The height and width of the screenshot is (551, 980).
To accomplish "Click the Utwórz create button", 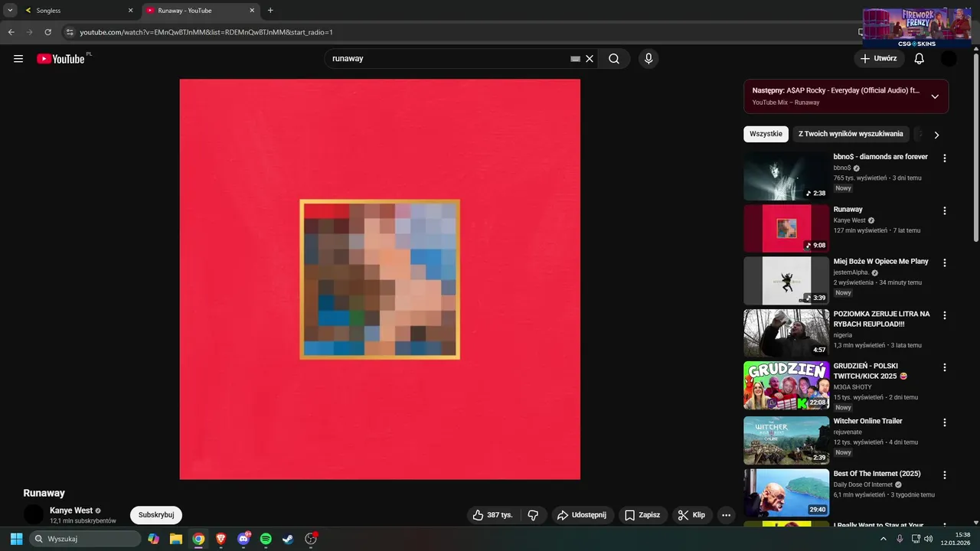I will pyautogui.click(x=878, y=59).
